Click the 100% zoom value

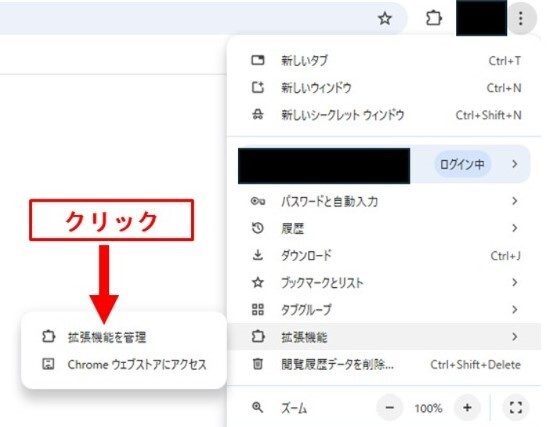coord(428,408)
